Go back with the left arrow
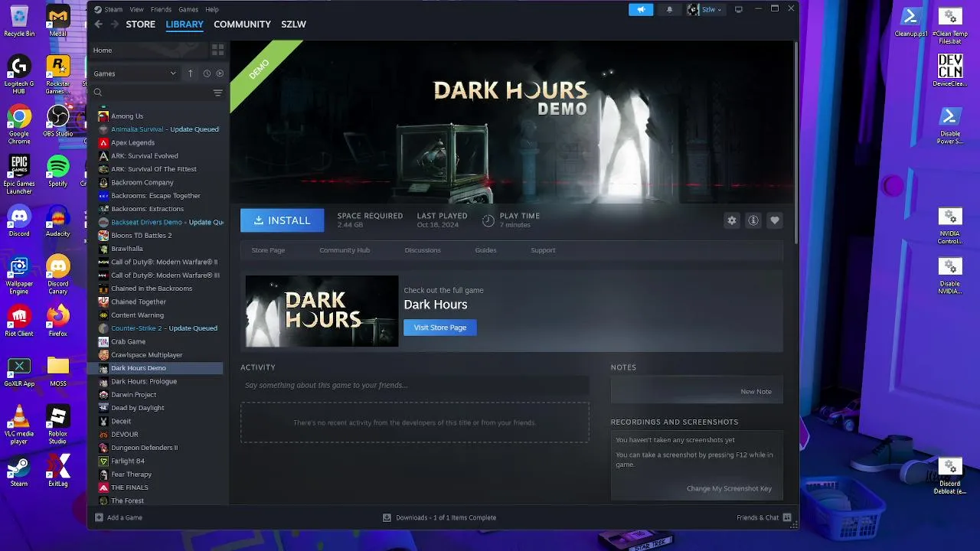 98,24
